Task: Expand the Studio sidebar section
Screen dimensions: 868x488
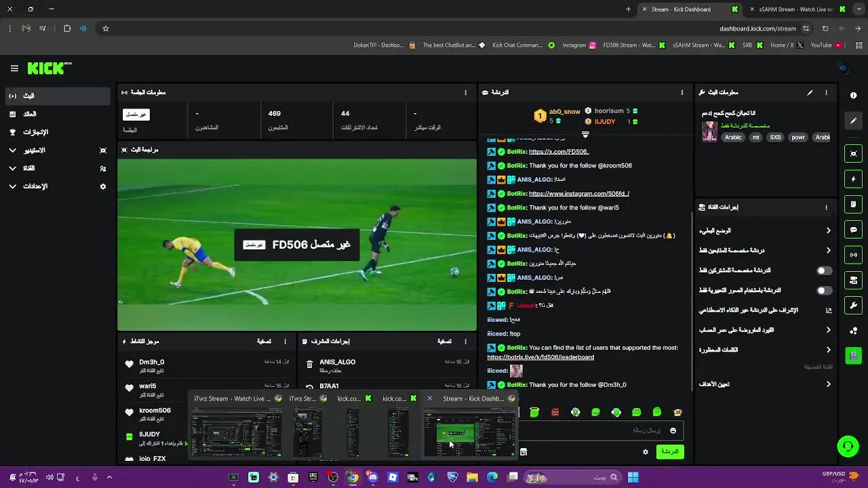Action: pyautogui.click(x=12, y=150)
